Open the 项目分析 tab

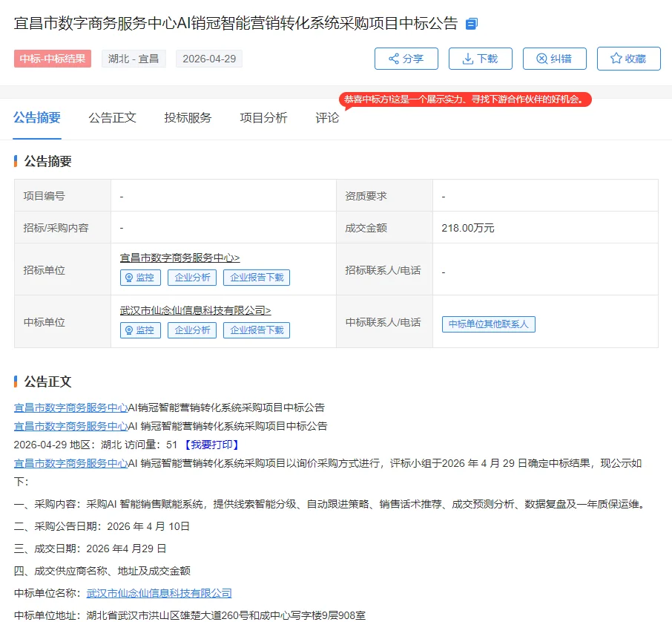(x=263, y=117)
